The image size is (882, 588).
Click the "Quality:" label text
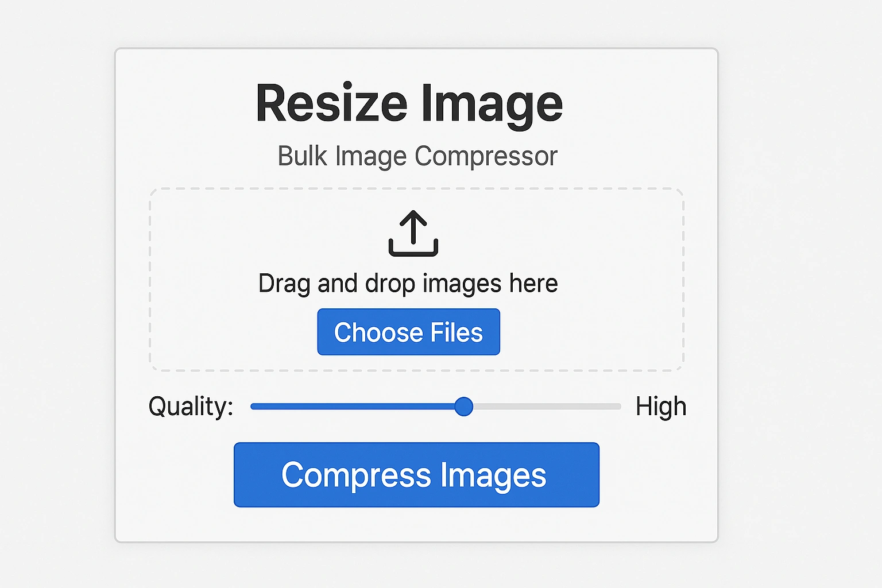(x=191, y=407)
